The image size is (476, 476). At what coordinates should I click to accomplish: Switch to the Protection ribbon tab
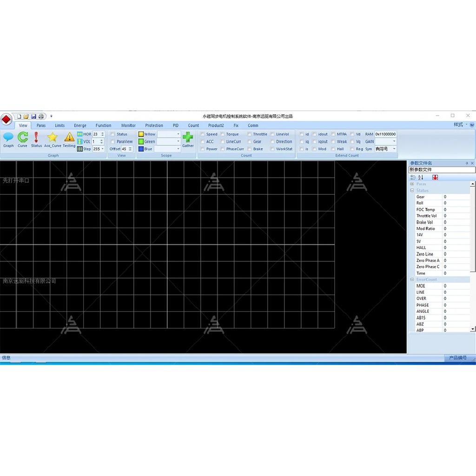(154, 126)
